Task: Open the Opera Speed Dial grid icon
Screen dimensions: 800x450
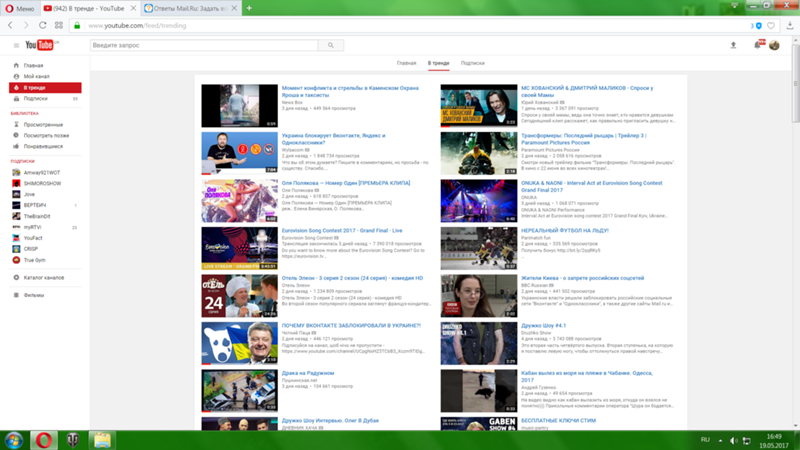Action: coord(59,25)
